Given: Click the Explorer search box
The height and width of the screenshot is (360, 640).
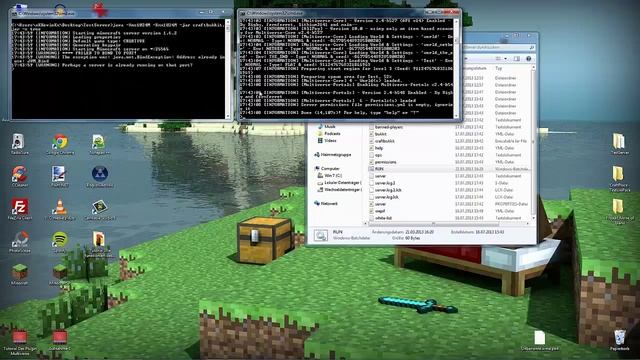Looking at the screenshot, I should (x=499, y=48).
